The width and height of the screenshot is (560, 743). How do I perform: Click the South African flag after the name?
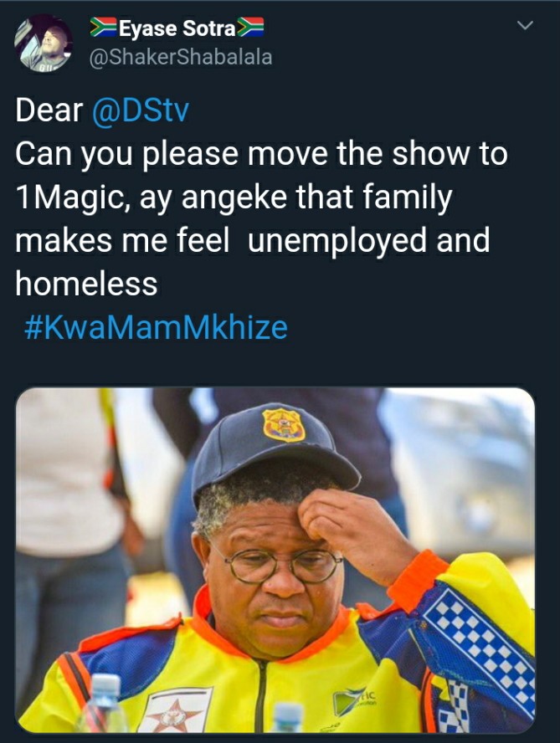(250, 28)
